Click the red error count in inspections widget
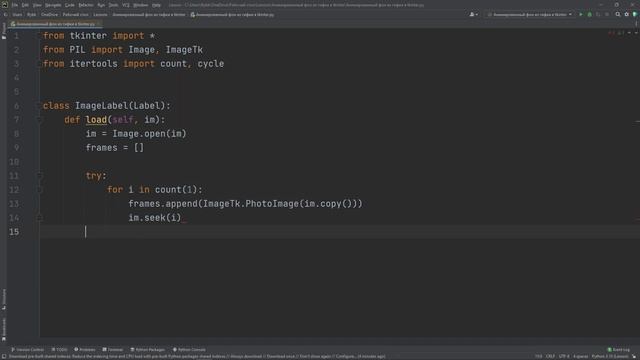 [x=611, y=33]
